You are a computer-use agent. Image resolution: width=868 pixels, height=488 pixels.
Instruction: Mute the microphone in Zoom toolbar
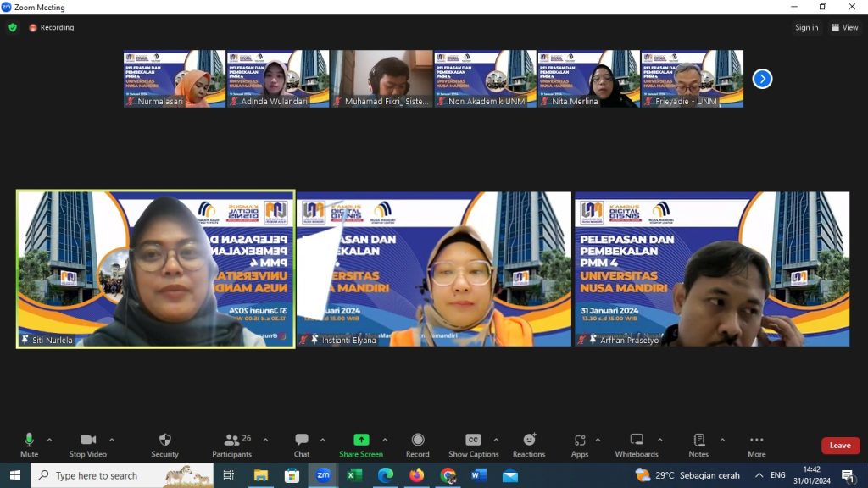(x=29, y=446)
